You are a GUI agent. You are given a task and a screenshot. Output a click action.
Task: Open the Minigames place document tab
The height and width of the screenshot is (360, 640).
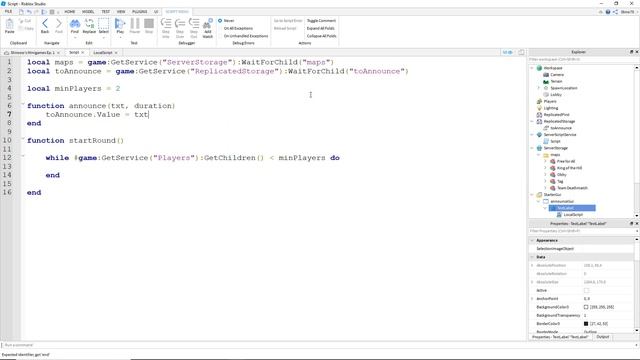(32, 53)
